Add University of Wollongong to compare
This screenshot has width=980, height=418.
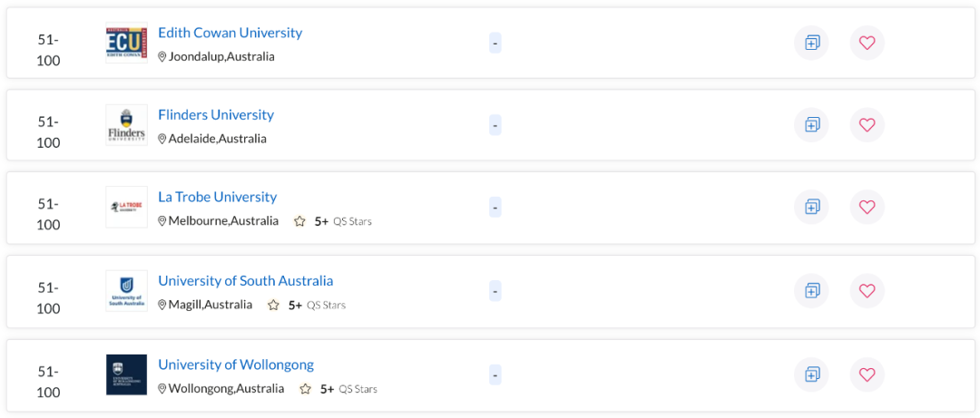pyautogui.click(x=811, y=374)
